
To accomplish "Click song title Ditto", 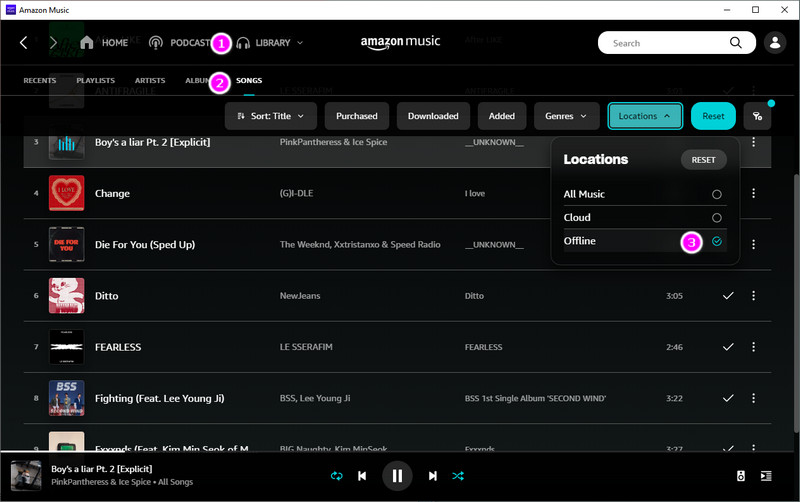I will [107, 296].
